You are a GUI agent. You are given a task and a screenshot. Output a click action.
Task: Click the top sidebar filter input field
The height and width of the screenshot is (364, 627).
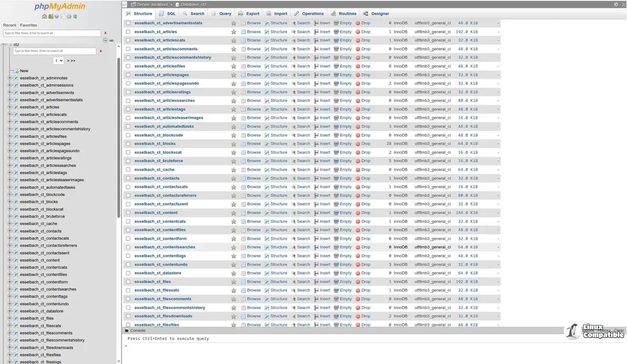(x=52, y=33)
